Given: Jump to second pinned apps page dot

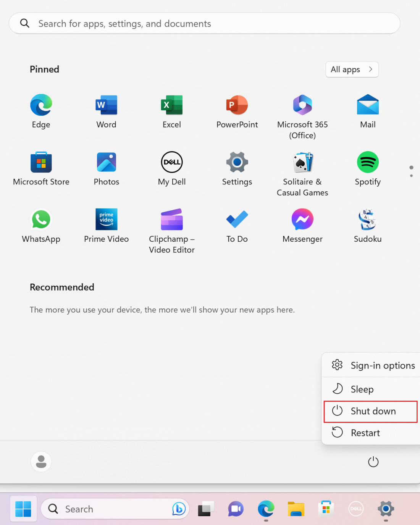Looking at the screenshot, I should point(411,176).
